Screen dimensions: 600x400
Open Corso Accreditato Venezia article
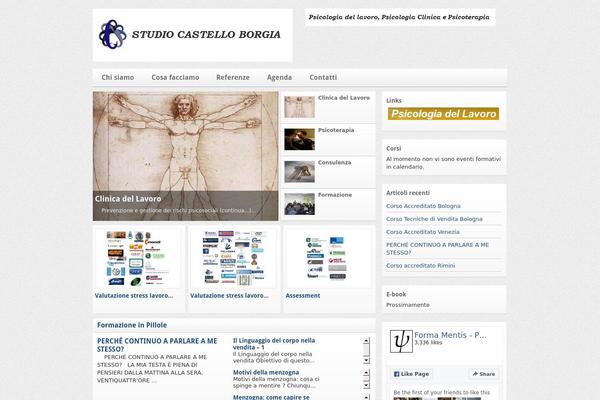point(422,232)
